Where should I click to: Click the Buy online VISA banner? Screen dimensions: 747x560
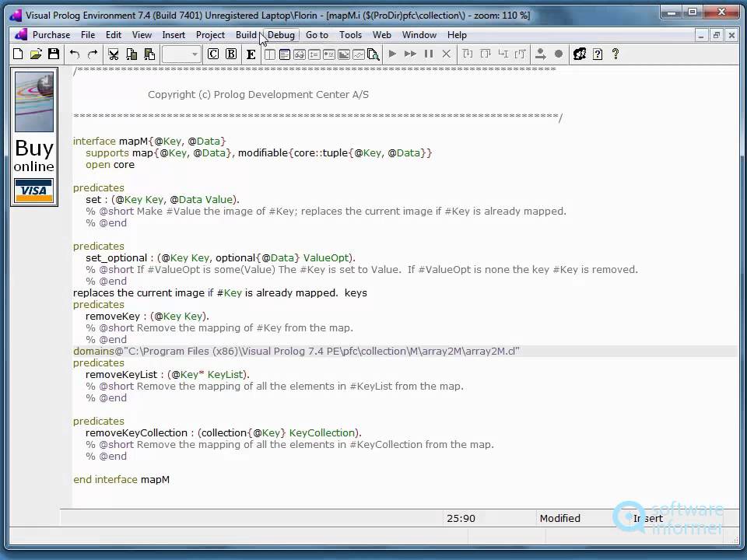(x=34, y=137)
